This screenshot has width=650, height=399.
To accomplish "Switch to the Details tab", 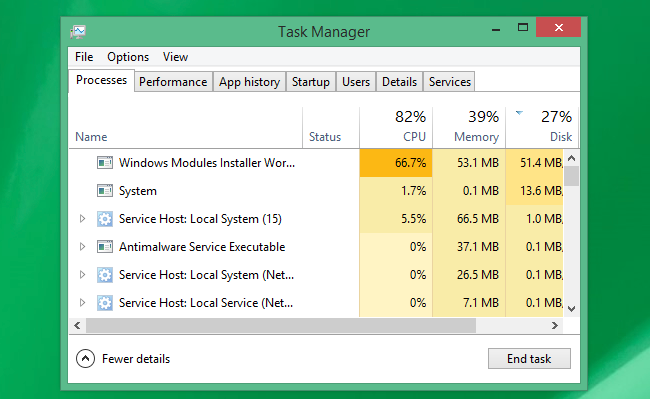I will (400, 82).
